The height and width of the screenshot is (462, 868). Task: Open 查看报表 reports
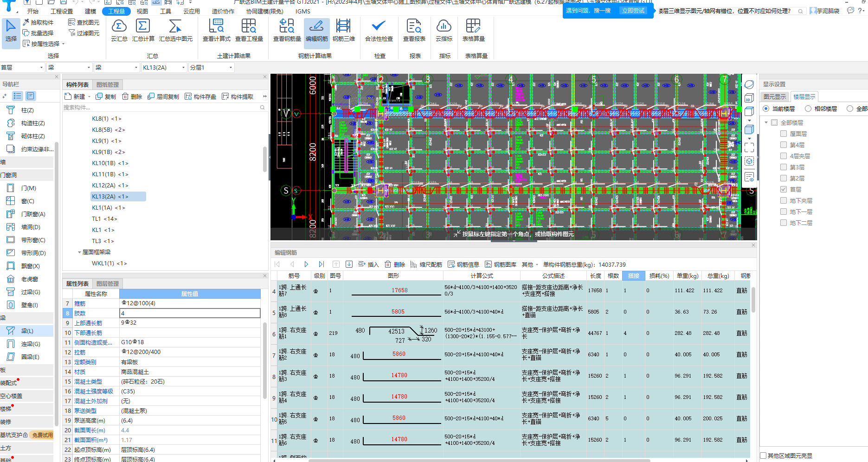click(x=414, y=31)
